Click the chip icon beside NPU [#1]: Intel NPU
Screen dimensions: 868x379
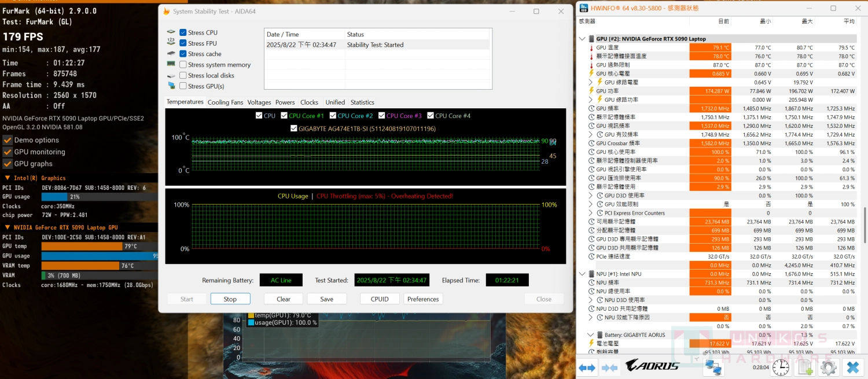click(x=591, y=274)
